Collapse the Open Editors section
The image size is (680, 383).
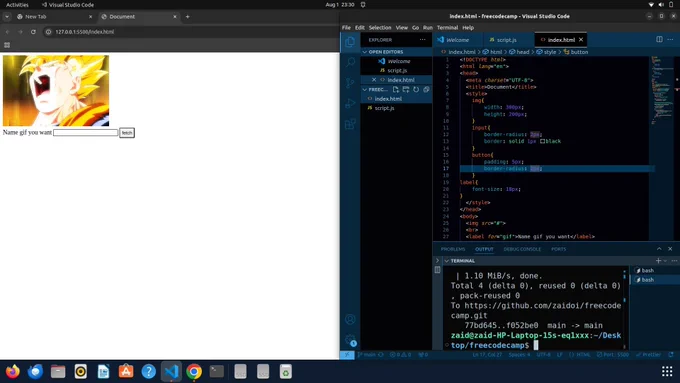click(365, 52)
